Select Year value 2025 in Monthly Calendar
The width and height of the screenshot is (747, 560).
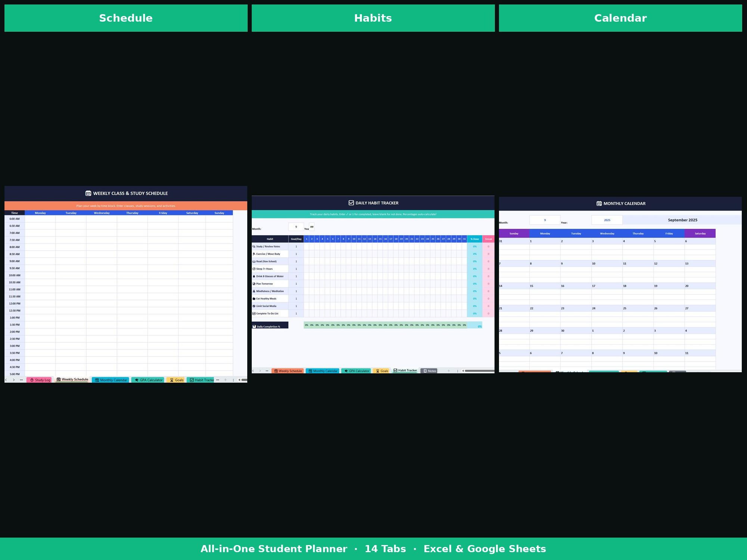click(x=607, y=220)
